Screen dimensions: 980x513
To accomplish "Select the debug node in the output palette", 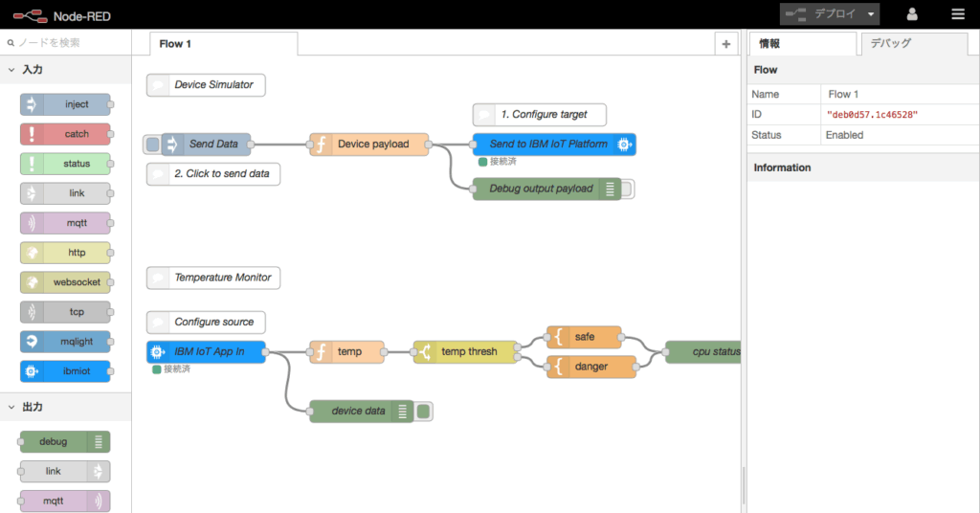I will (x=65, y=442).
